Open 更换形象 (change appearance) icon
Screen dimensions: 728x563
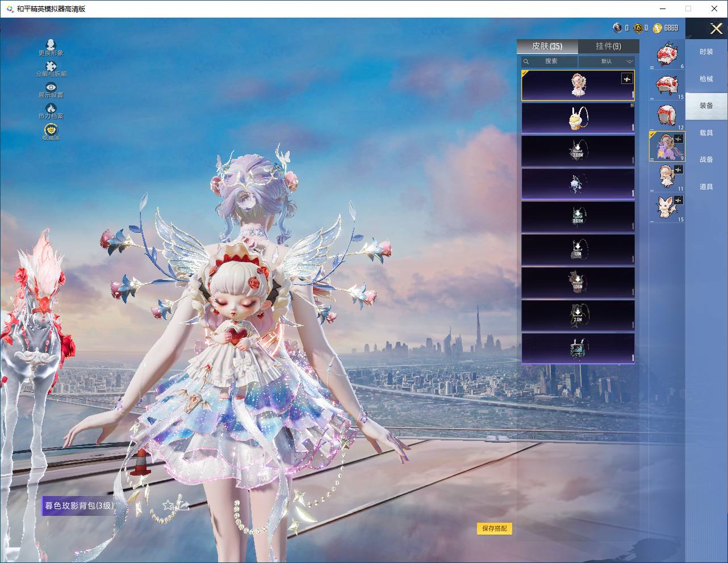click(x=51, y=48)
